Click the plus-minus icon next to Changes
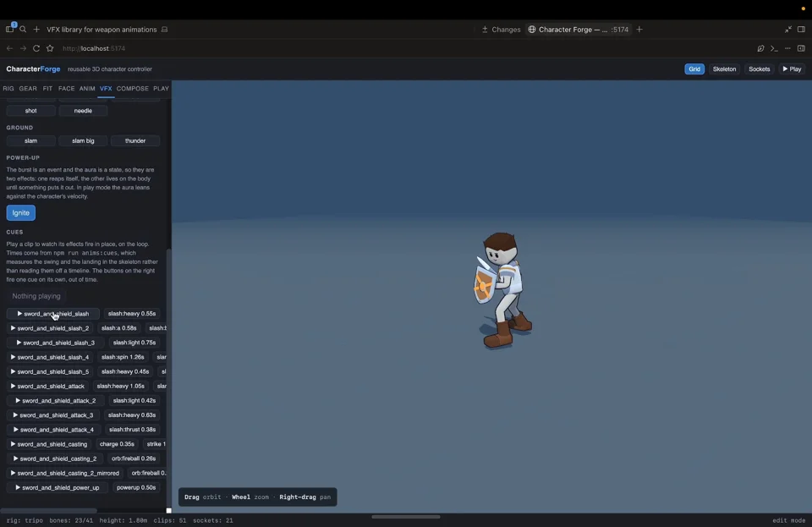Image resolution: width=812 pixels, height=527 pixels. coord(485,30)
